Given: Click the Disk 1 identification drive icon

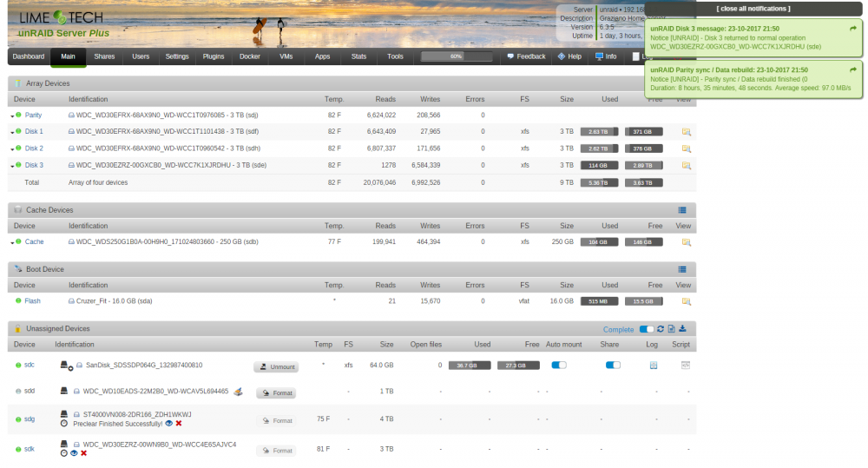Looking at the screenshot, I should [x=71, y=132].
